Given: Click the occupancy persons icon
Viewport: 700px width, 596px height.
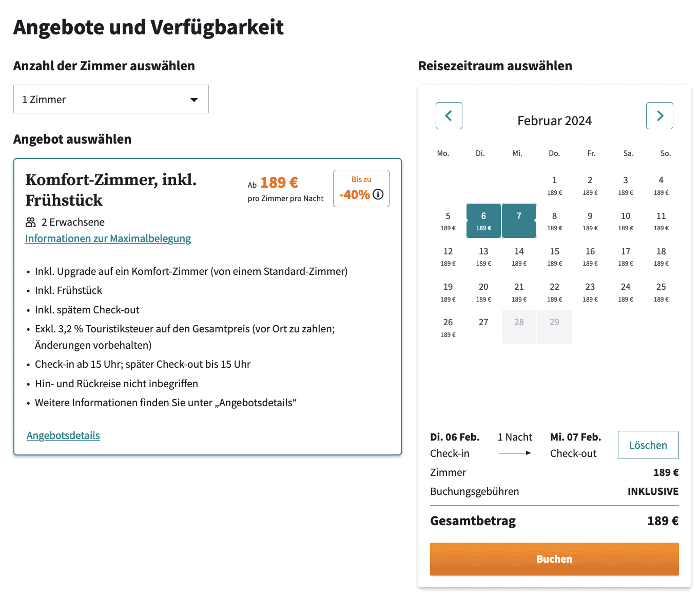Looking at the screenshot, I should click(30, 222).
